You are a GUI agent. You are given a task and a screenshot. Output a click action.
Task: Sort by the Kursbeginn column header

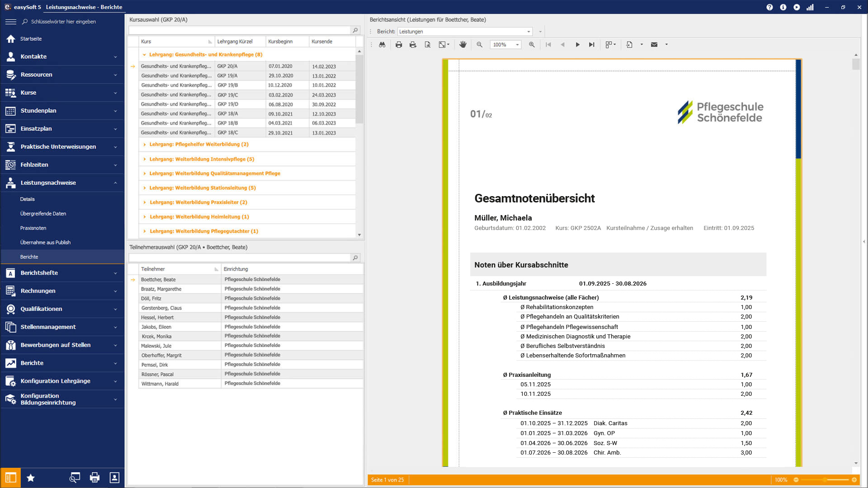point(287,42)
